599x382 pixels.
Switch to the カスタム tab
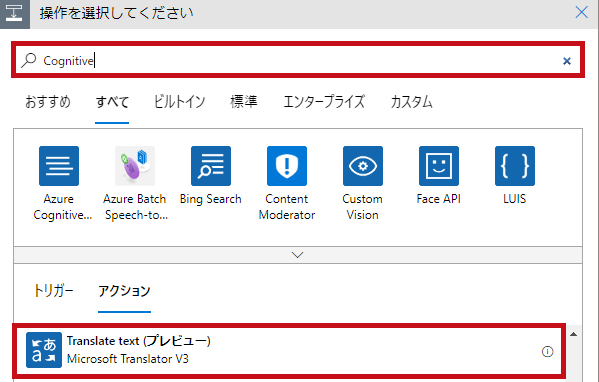point(411,102)
